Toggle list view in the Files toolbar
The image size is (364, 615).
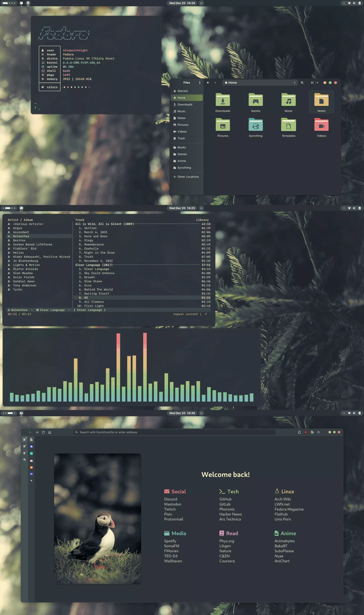(x=312, y=83)
